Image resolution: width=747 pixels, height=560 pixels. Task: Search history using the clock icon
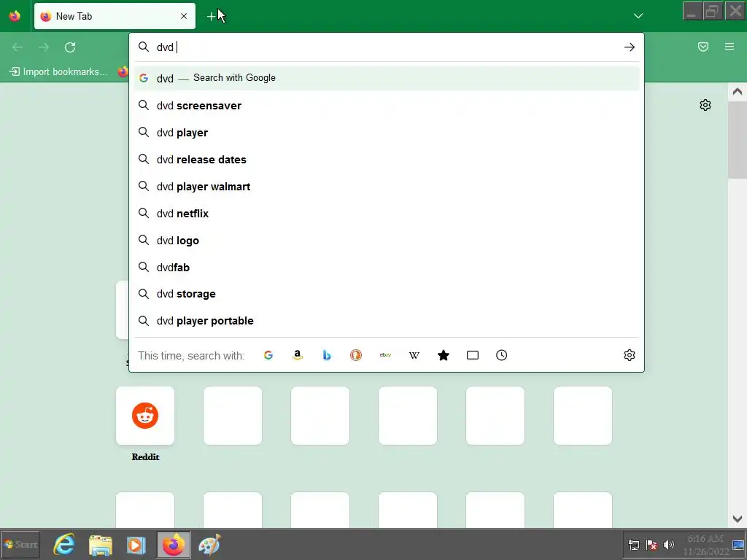click(502, 355)
